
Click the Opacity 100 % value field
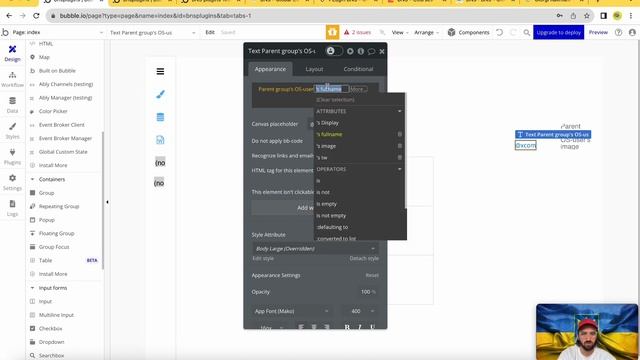[367, 292]
